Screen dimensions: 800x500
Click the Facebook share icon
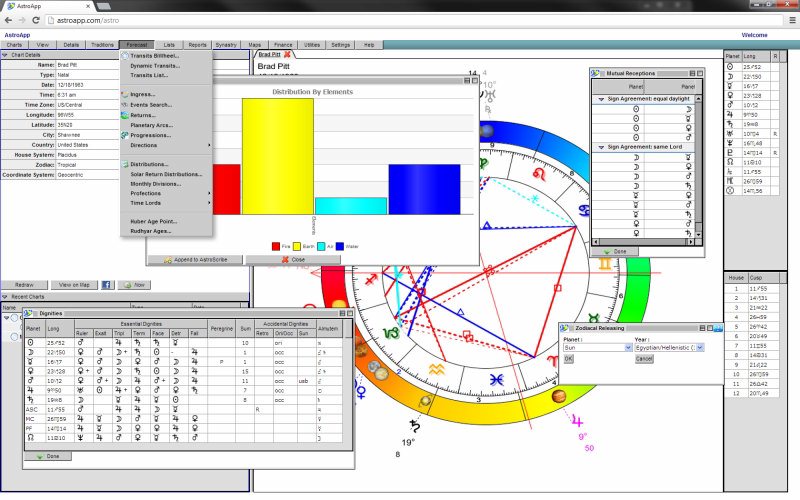[105, 285]
